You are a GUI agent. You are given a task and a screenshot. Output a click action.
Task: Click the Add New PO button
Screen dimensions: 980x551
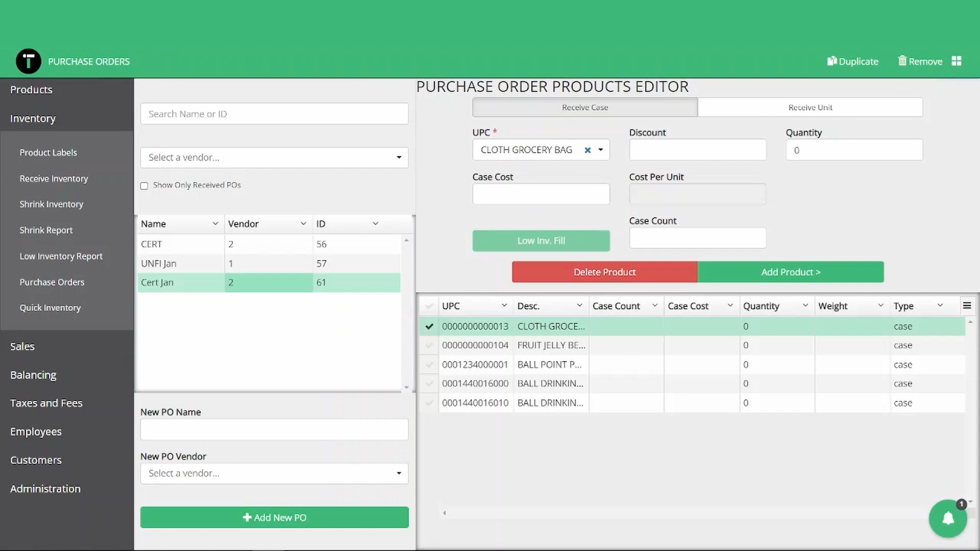[274, 517]
